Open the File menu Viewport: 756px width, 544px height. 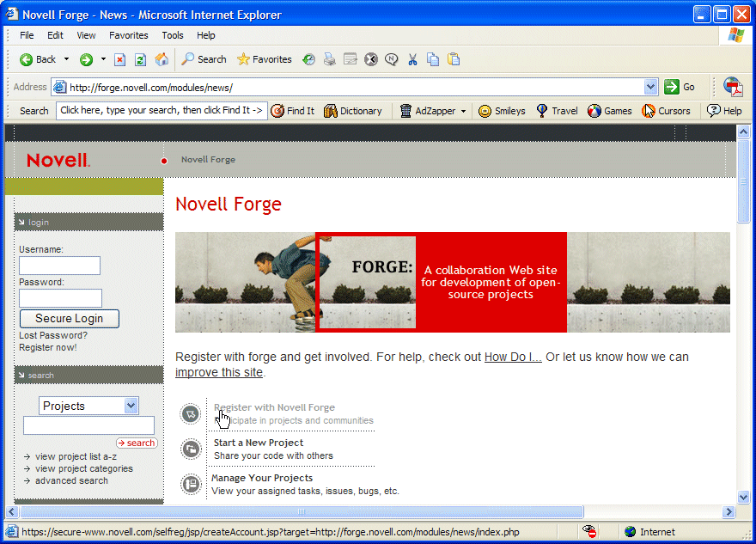(27, 35)
